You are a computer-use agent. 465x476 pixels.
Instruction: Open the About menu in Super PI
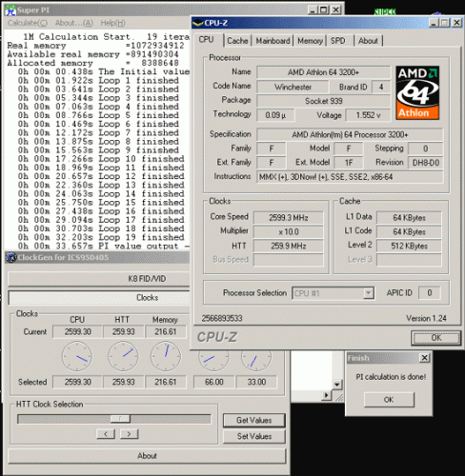74,23
